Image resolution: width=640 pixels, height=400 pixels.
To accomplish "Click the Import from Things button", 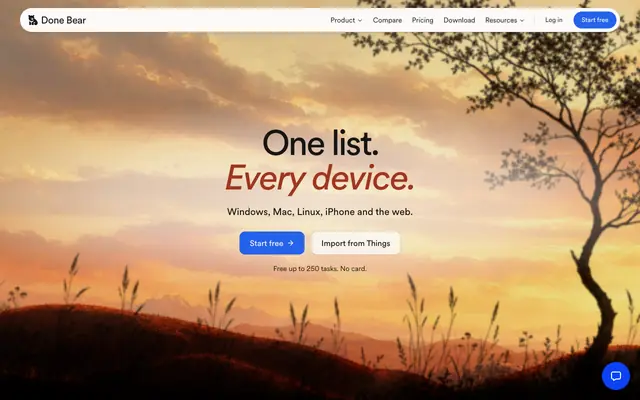I will (x=356, y=243).
